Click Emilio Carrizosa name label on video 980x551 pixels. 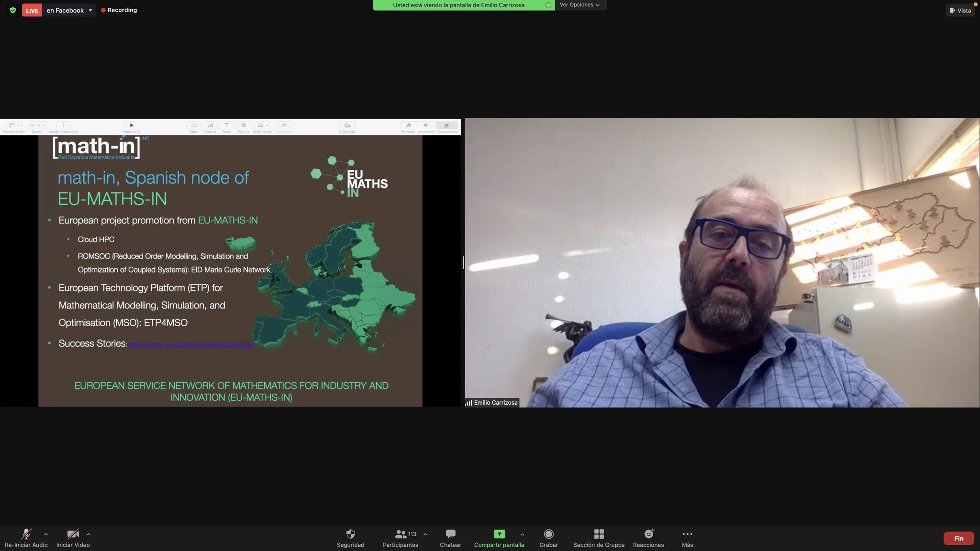tap(492, 403)
